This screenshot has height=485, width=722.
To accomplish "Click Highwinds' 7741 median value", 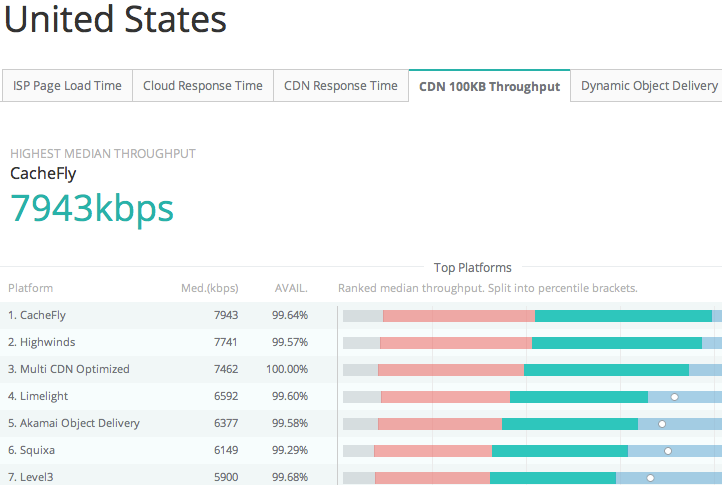I will pos(226,342).
